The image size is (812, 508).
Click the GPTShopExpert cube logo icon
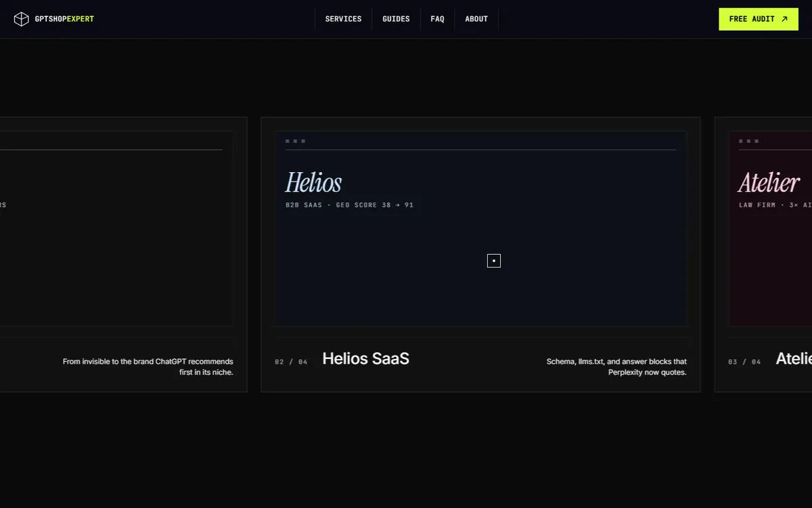[x=22, y=19]
